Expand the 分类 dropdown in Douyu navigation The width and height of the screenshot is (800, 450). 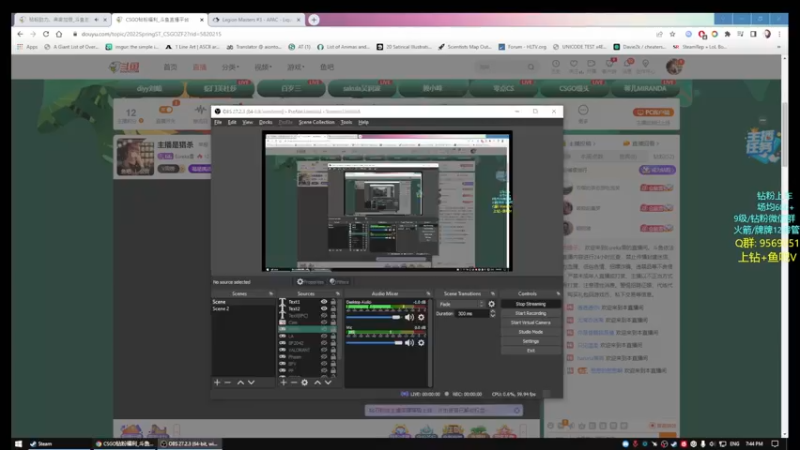230,67
